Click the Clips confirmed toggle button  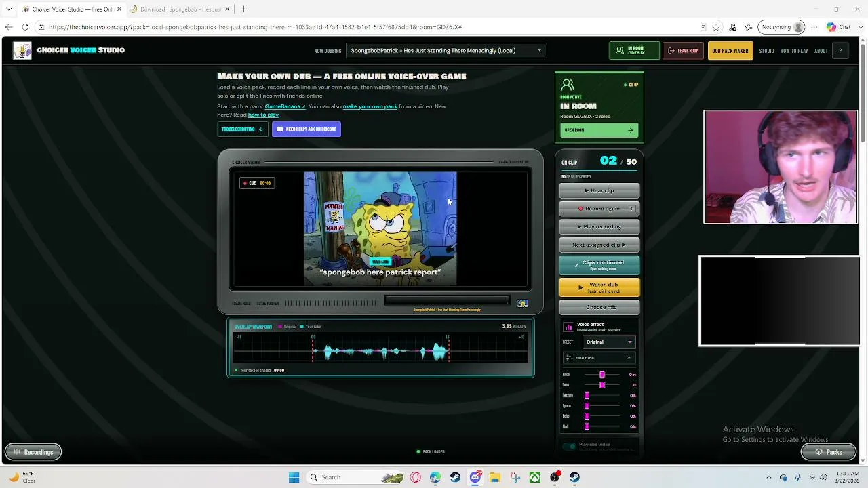click(x=599, y=265)
